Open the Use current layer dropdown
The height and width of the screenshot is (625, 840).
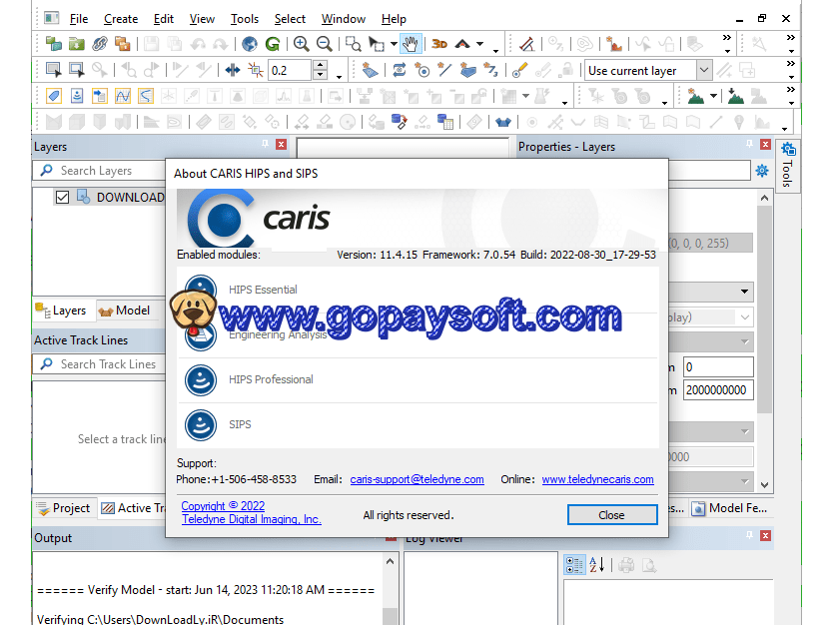pyautogui.click(x=704, y=70)
